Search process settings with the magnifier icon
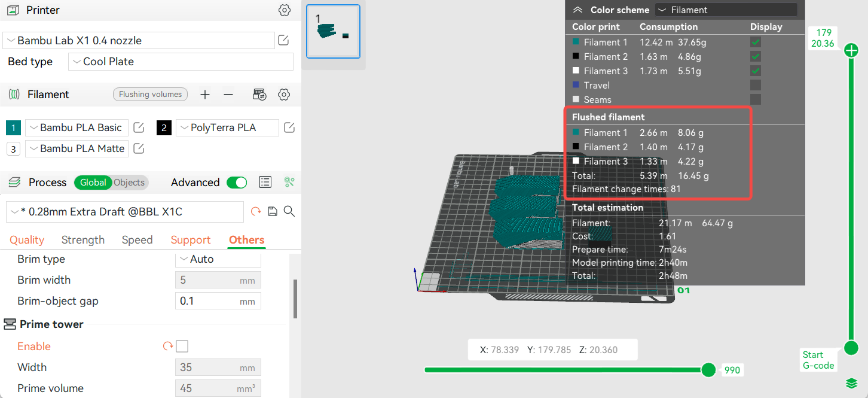The height and width of the screenshot is (398, 868). (288, 211)
